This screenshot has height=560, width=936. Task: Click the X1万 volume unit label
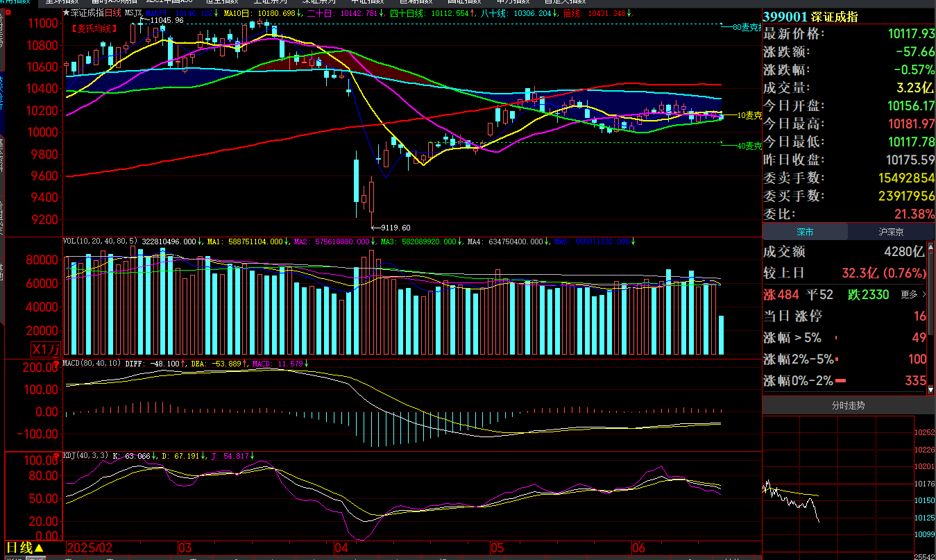(46, 348)
